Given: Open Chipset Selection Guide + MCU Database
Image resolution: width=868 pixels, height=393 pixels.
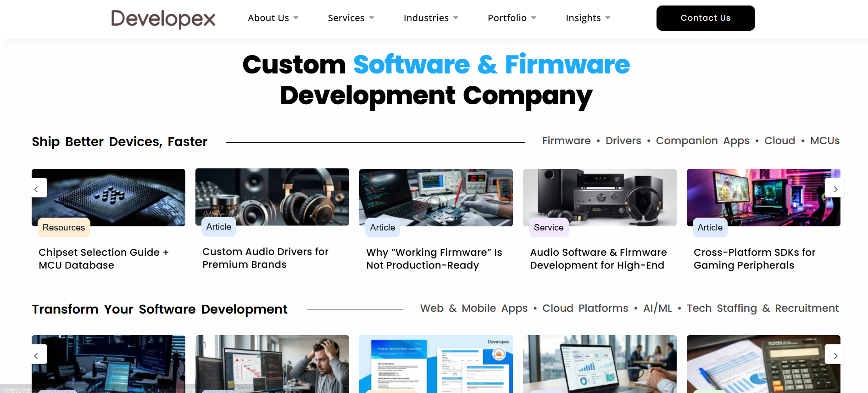Looking at the screenshot, I should pyautogui.click(x=104, y=258).
